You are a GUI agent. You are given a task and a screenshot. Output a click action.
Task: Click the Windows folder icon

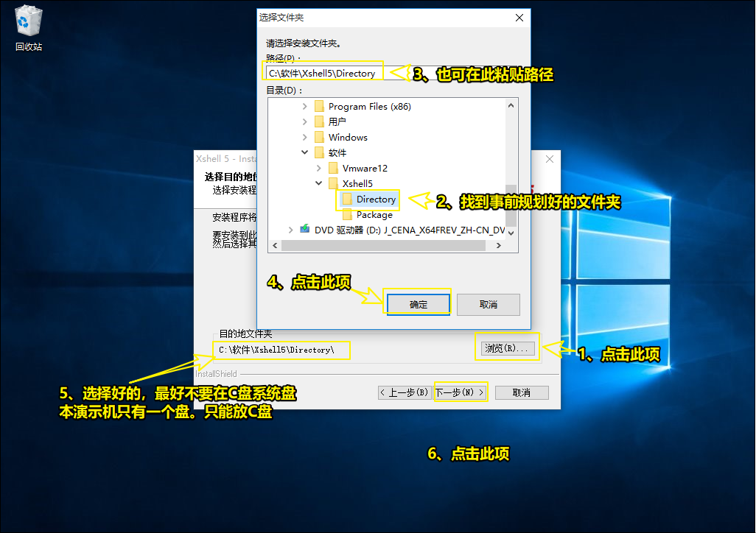click(x=319, y=137)
